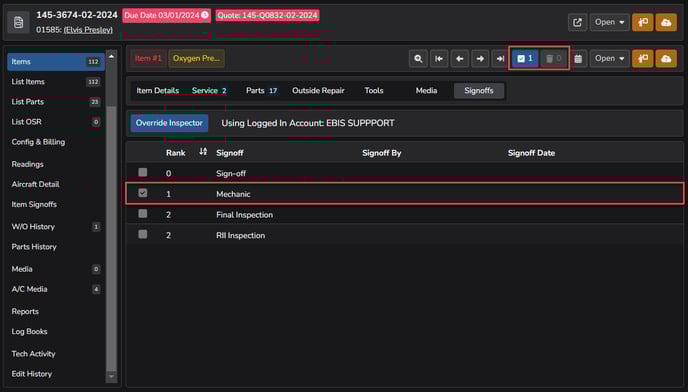The image size is (688, 392).
Task: Check the Sign-off row checkbox
Action: pyautogui.click(x=143, y=172)
